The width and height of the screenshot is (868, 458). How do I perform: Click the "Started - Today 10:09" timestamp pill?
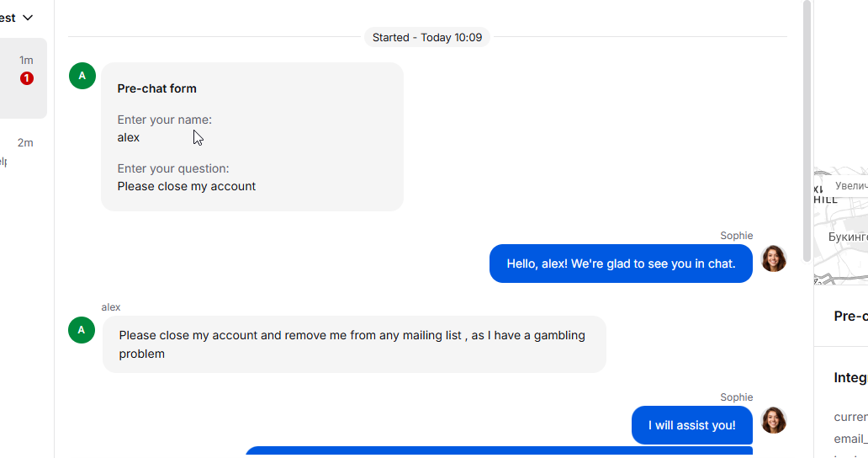click(427, 37)
